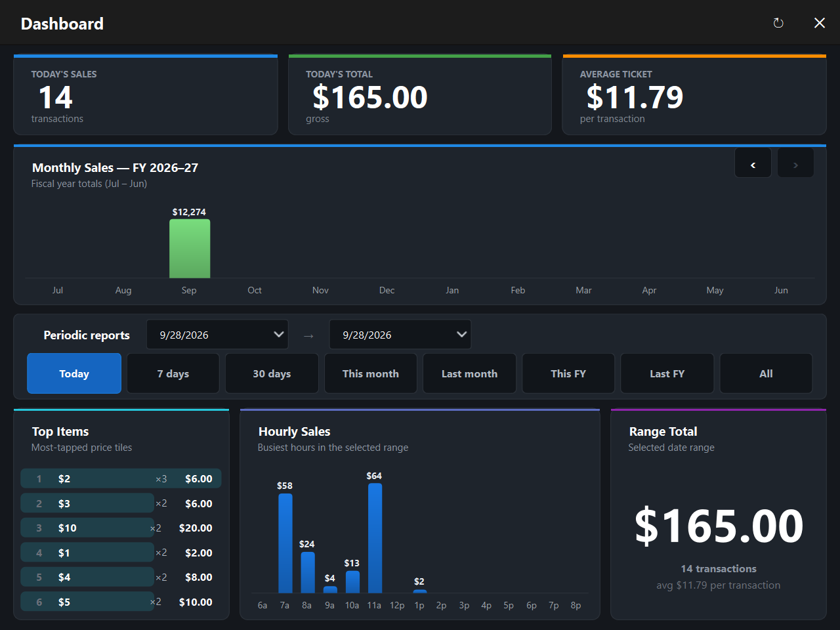Click the '14 transactions' range summary

tap(719, 569)
